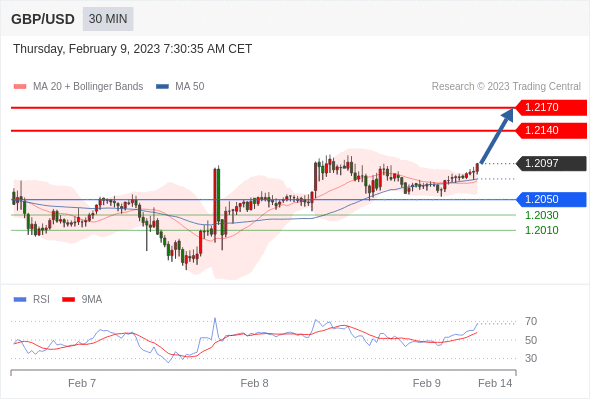Select the 1.2170 resistance price tag
Viewport: 590px width, 400px height.
tap(551, 108)
